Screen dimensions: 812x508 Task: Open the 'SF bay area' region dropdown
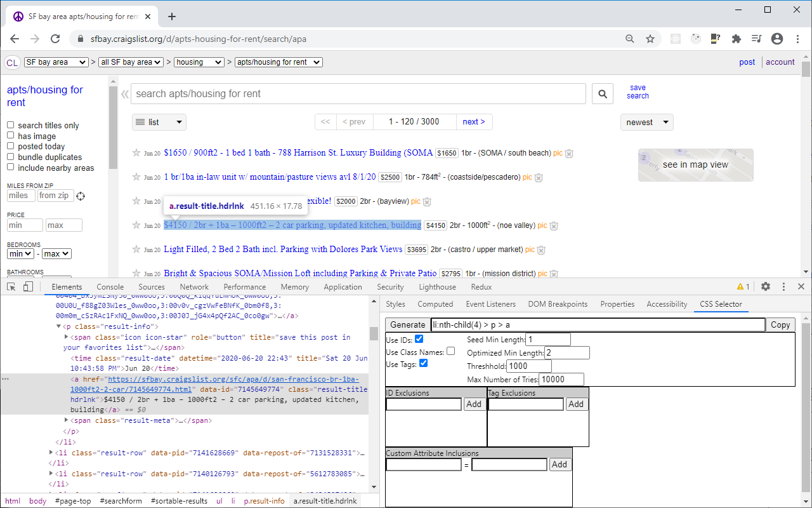56,62
